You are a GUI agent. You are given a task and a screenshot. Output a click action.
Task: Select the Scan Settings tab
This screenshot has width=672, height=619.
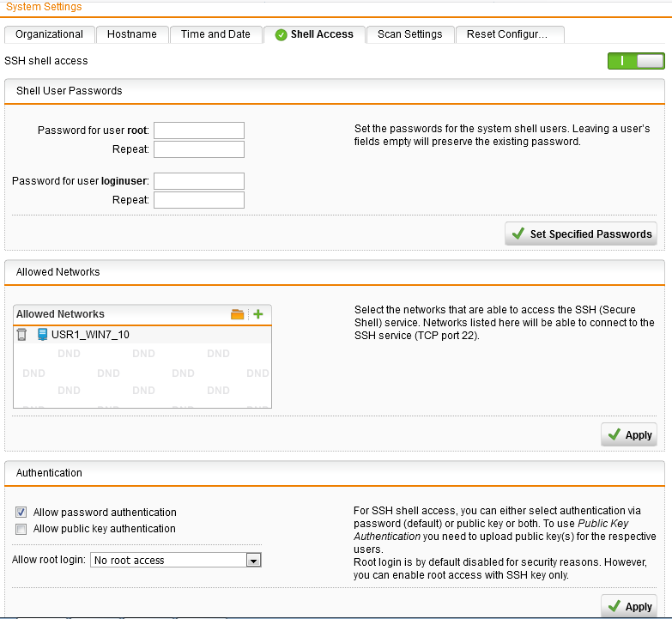[x=409, y=34]
